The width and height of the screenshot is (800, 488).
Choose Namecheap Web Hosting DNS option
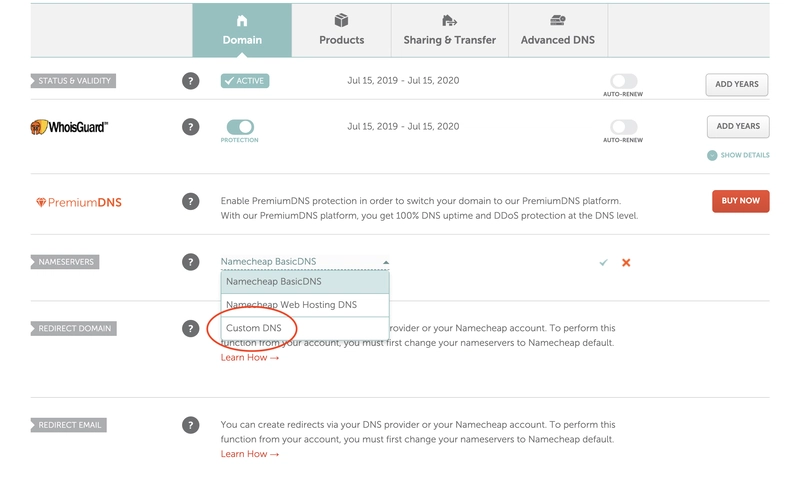click(x=305, y=305)
